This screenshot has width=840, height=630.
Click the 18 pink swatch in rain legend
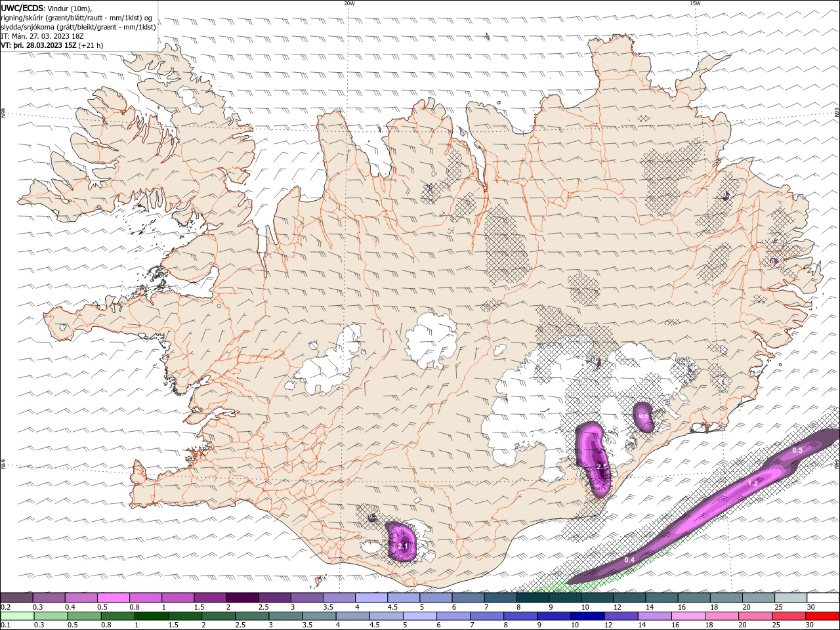[722, 616]
